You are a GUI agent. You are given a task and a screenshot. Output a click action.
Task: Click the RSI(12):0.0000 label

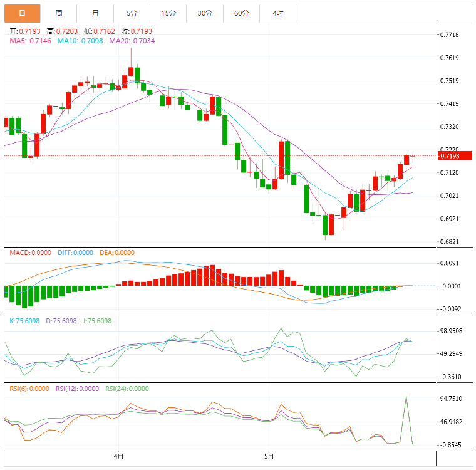78,389
